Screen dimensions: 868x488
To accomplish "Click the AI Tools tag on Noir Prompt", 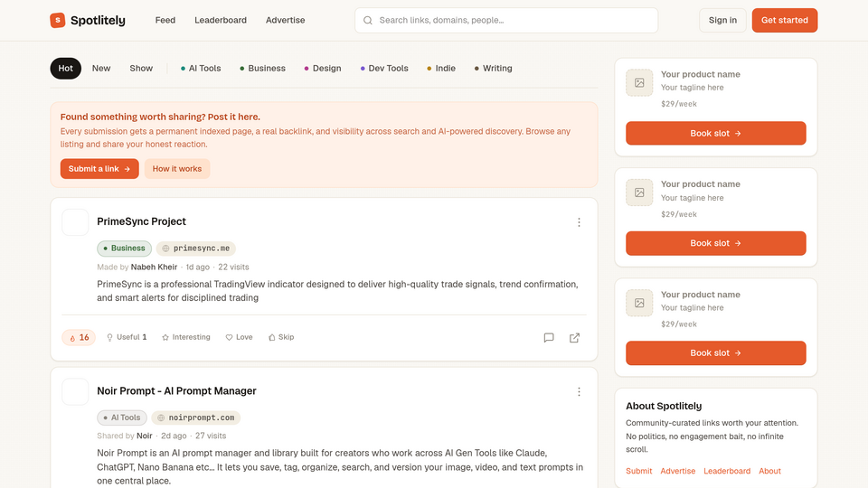I will [122, 418].
